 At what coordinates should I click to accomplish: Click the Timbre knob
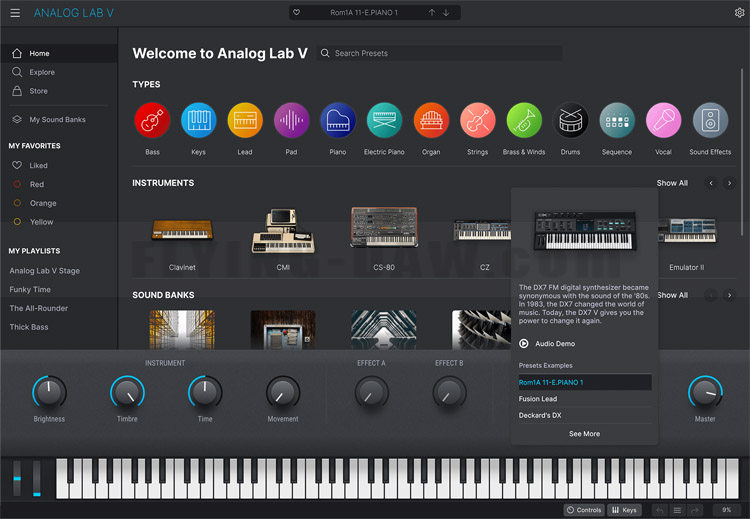[x=127, y=392]
